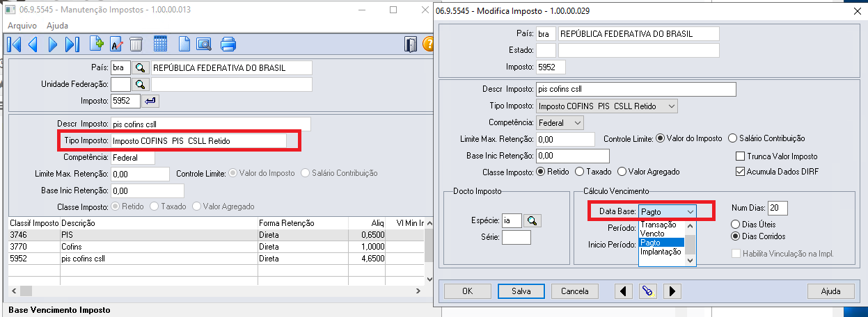Open the calendar grid toolbar icon
Image resolution: width=868 pixels, height=317 pixels.
160,45
